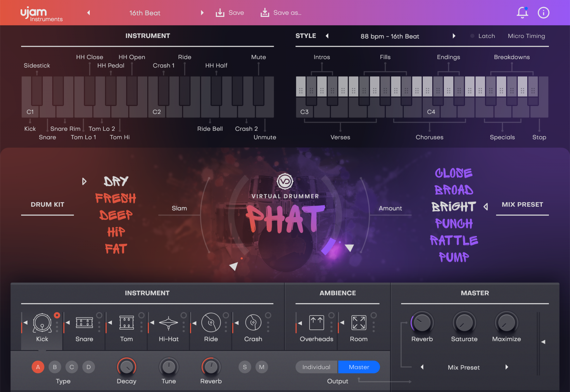
Task: Choose the FAT drum kit
Action: pos(116,248)
